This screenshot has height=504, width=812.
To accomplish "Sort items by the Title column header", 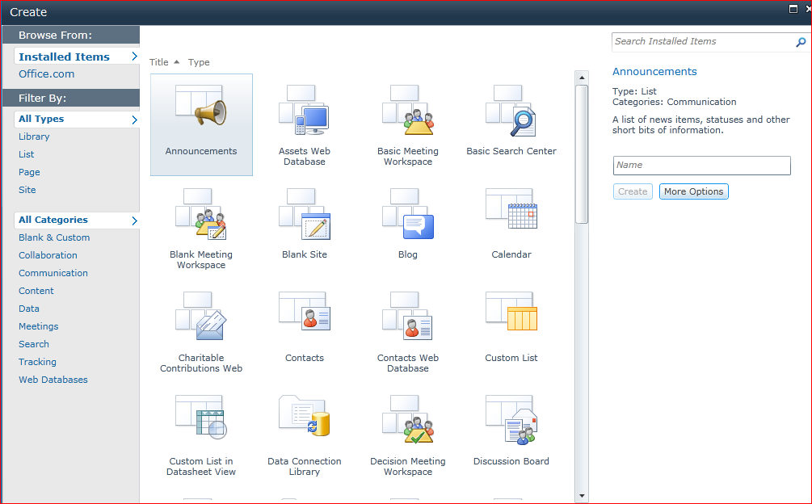I will point(159,62).
